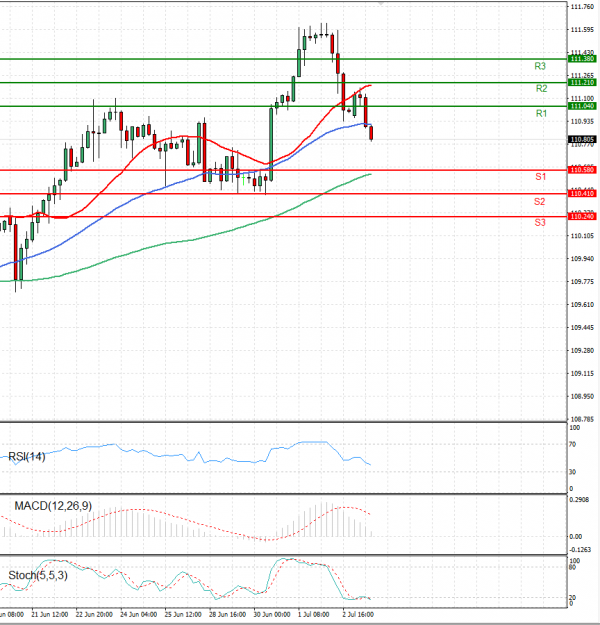Click the 110.105 price axis value
Screen dimensions: 600x625
pyautogui.click(x=582, y=236)
